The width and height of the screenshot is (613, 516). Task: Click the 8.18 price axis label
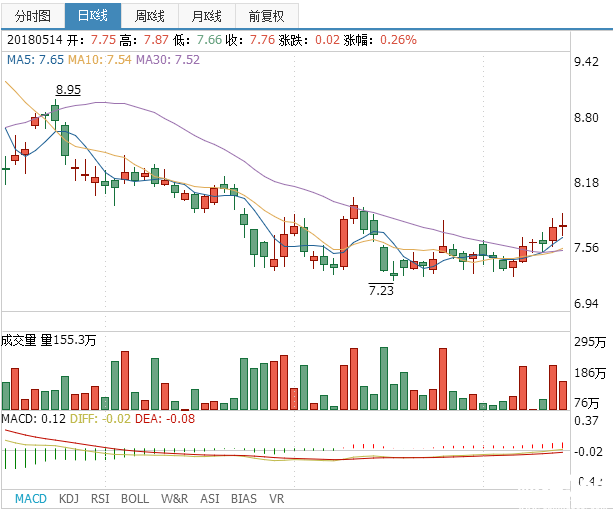point(586,183)
